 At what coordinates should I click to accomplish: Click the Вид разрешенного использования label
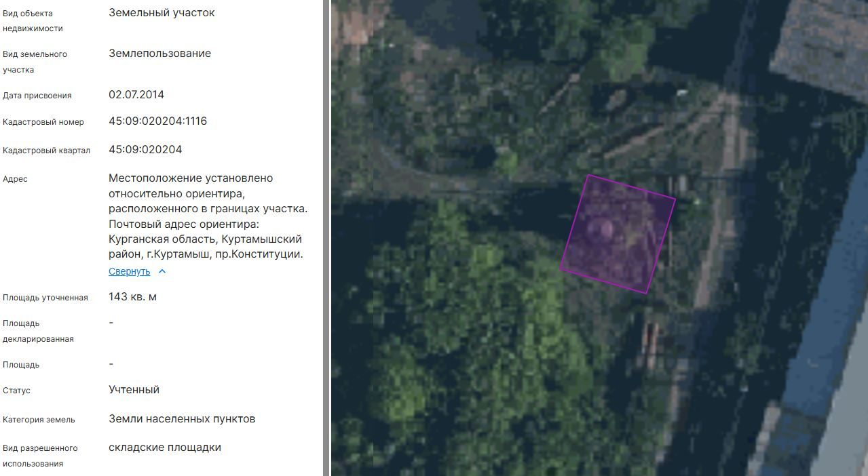coord(40,456)
